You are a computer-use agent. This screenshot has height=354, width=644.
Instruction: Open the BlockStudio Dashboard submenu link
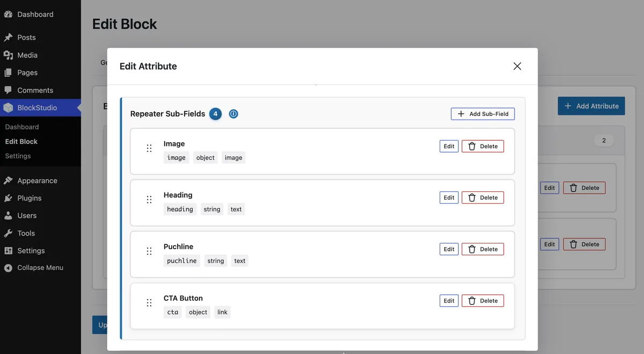point(22,127)
